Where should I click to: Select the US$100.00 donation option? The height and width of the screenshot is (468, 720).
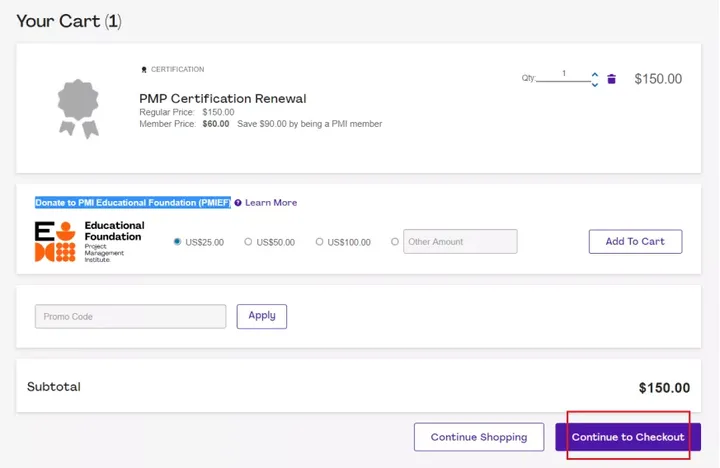[x=319, y=242]
